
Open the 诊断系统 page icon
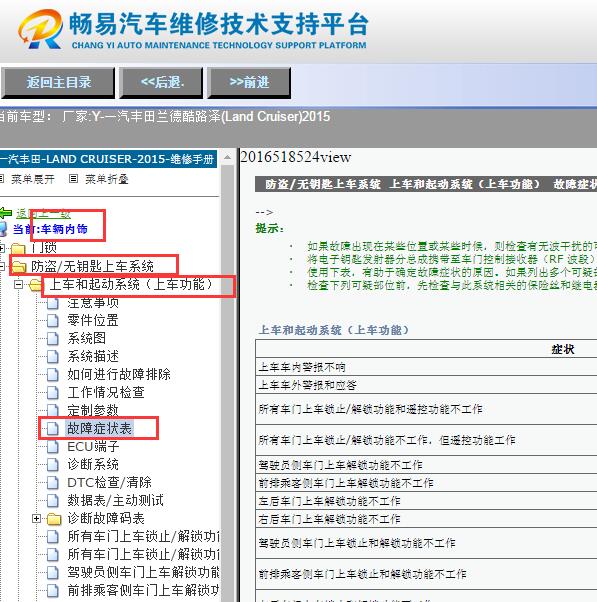[53, 465]
